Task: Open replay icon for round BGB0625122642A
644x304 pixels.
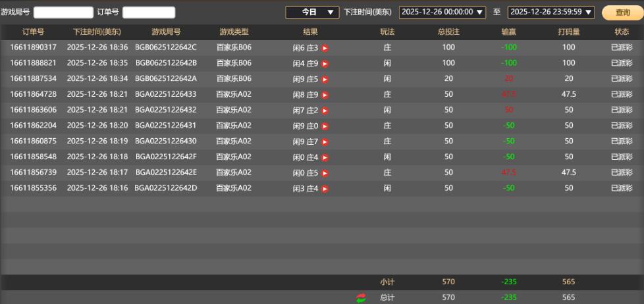Action: 325,80
